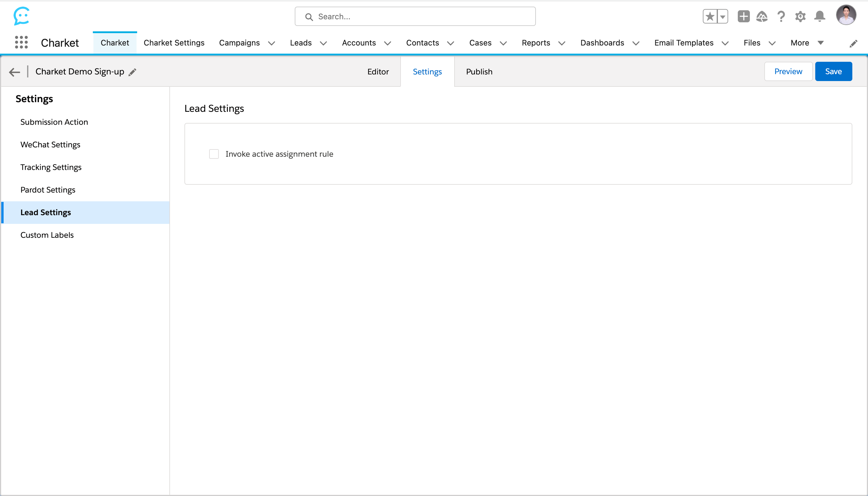Screen dimensions: 868x496
Task: Go back using the left arrow icon
Action: [x=15, y=72]
